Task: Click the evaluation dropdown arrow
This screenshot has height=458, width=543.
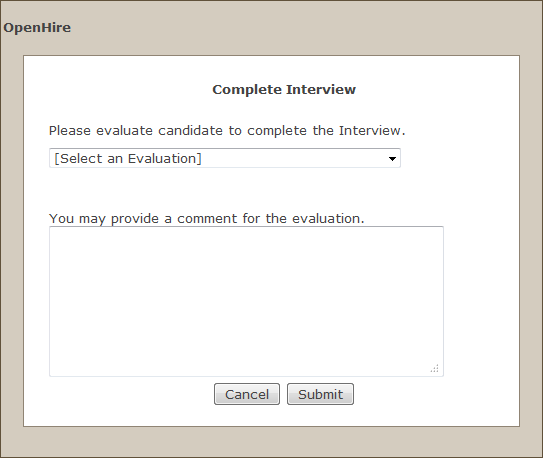Action: point(392,159)
